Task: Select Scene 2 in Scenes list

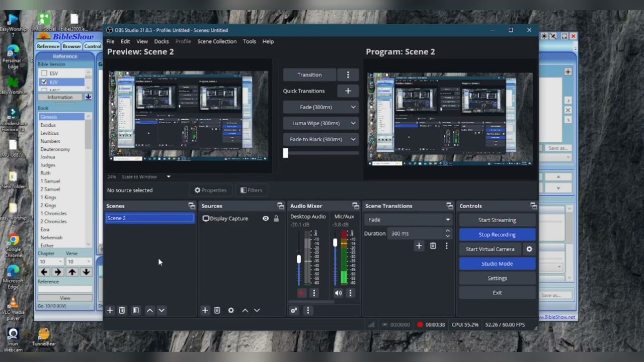Action: pyautogui.click(x=149, y=218)
